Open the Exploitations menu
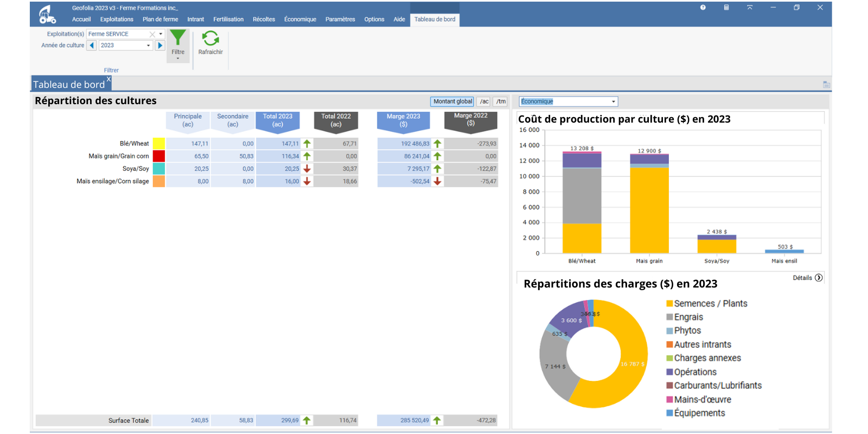Screen dimensions: 868x434 pyautogui.click(x=117, y=20)
